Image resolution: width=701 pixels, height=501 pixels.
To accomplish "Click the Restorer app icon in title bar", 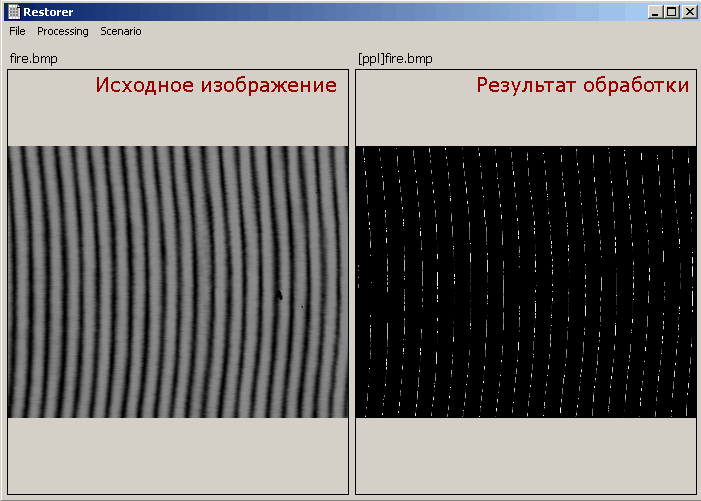I will [14, 12].
